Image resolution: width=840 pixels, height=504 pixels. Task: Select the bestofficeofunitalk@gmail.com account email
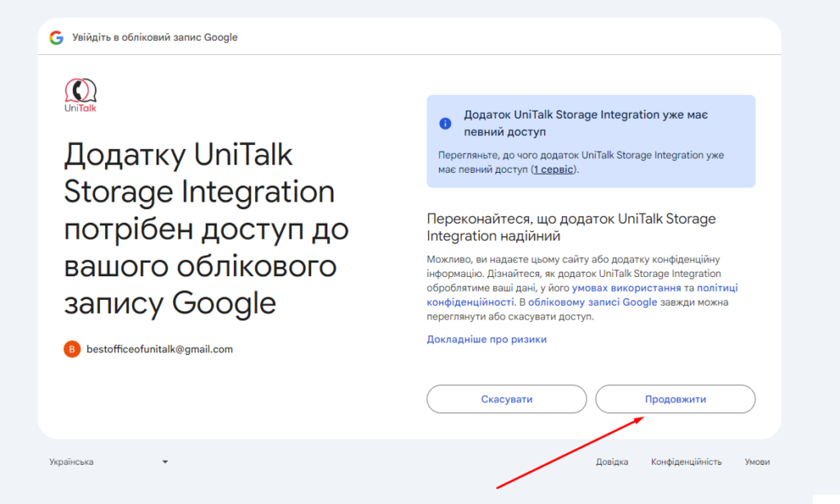pos(159,349)
